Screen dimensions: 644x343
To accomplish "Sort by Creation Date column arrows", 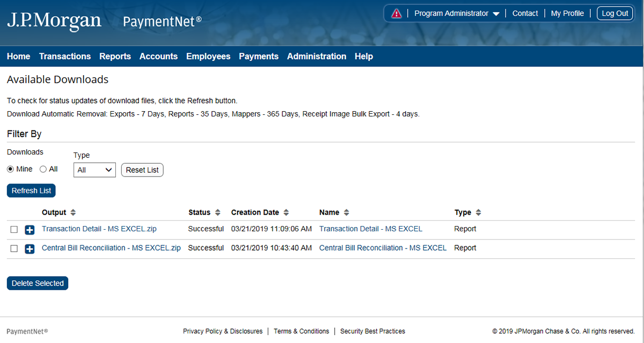I will click(286, 213).
